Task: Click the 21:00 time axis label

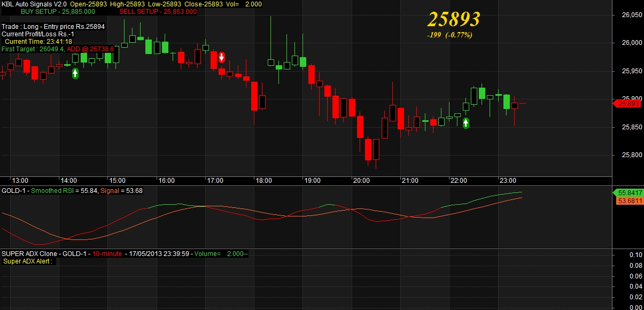Action: 410,181
